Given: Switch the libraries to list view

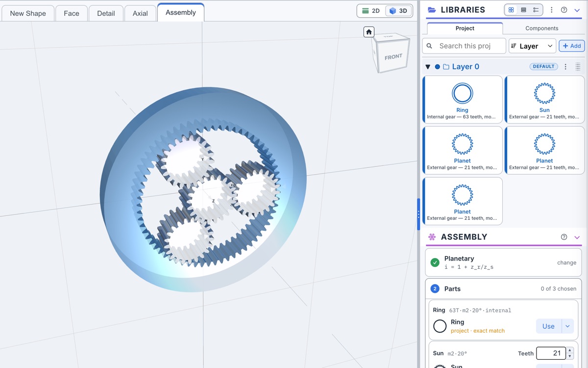Looking at the screenshot, I should pyautogui.click(x=523, y=10).
